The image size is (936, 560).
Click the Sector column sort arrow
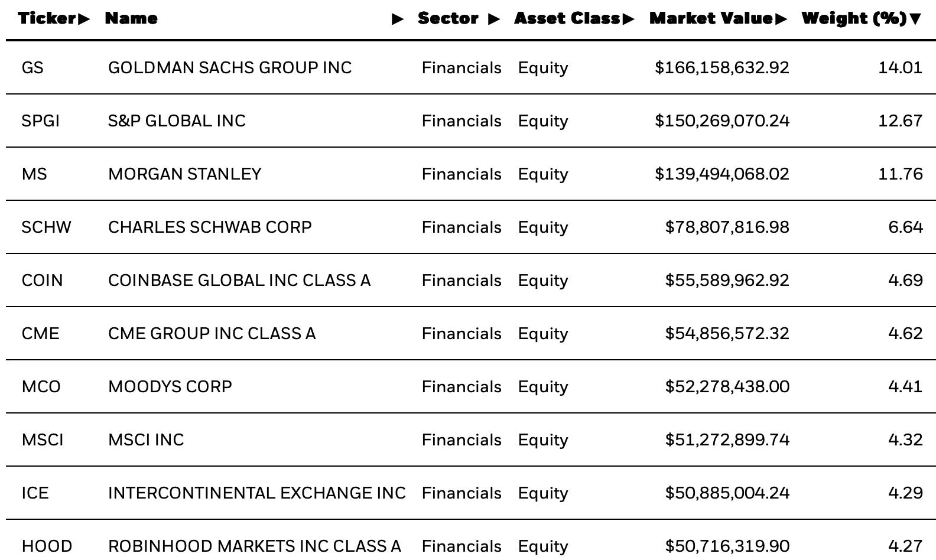pyautogui.click(x=494, y=19)
